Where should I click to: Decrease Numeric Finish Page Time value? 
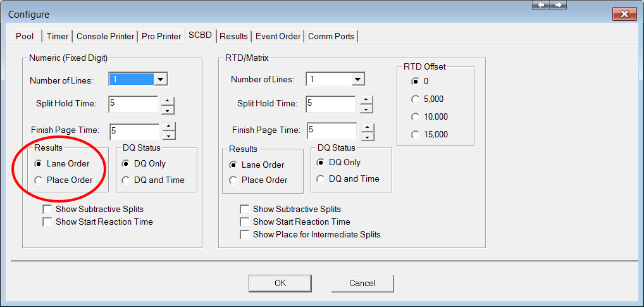tap(169, 135)
